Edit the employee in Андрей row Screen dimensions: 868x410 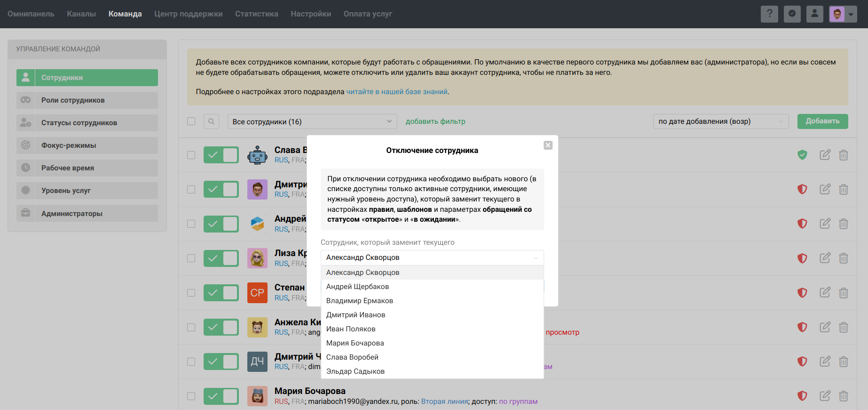click(x=825, y=224)
